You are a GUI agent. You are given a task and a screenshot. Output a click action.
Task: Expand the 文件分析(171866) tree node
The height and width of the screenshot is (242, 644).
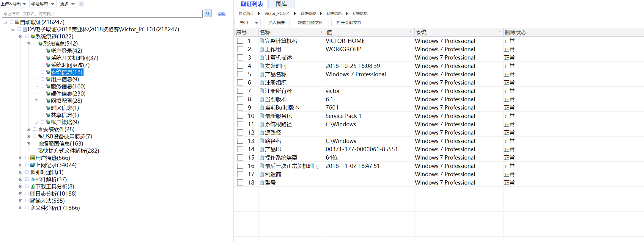(x=21, y=208)
